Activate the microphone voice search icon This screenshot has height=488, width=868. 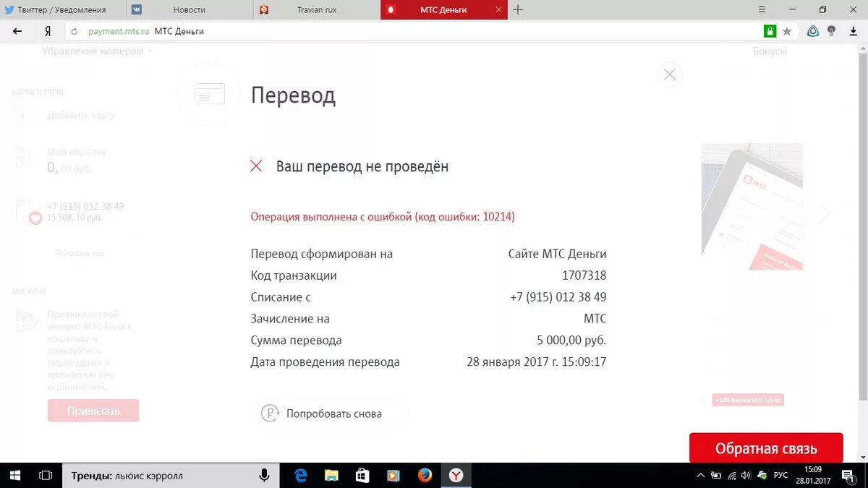point(264,476)
